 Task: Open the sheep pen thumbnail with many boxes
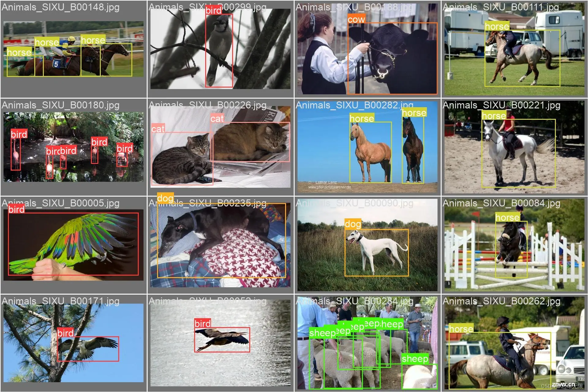coord(367,343)
